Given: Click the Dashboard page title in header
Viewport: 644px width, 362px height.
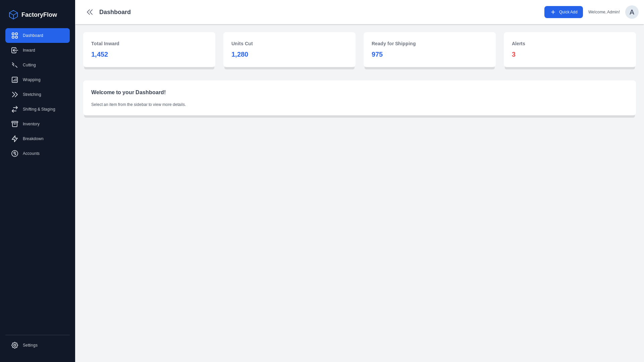Looking at the screenshot, I should [115, 12].
